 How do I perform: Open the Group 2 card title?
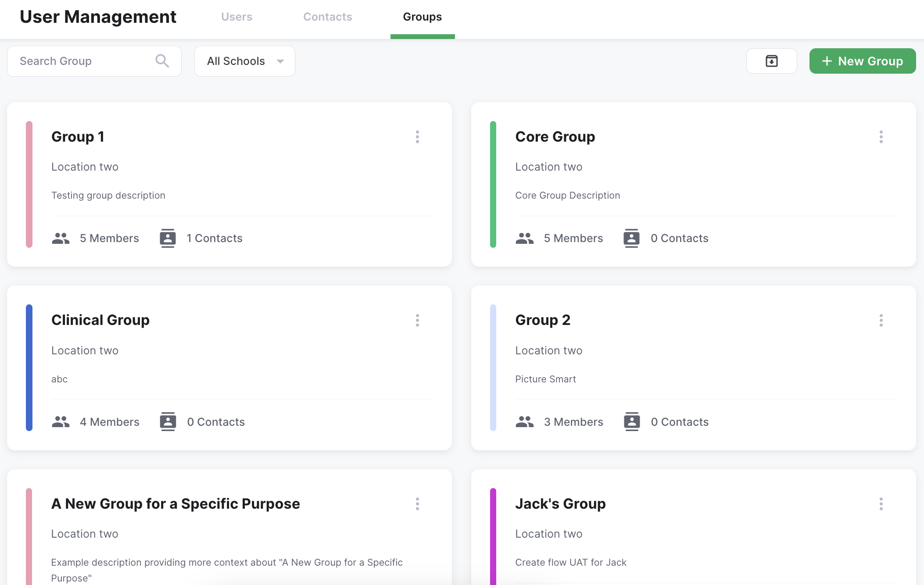pos(543,320)
